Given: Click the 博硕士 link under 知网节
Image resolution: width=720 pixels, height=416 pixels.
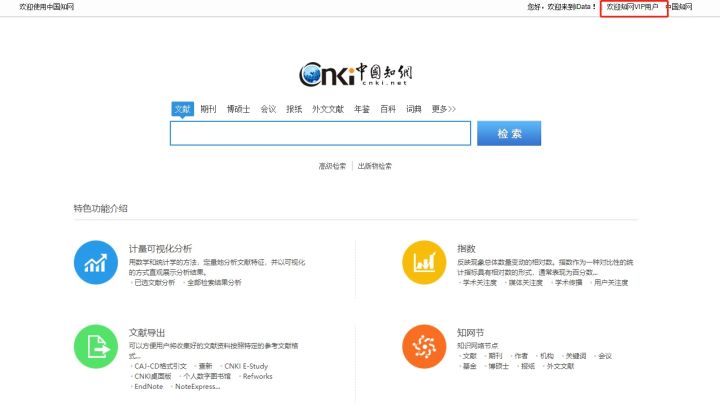Looking at the screenshot, I should (498, 366).
